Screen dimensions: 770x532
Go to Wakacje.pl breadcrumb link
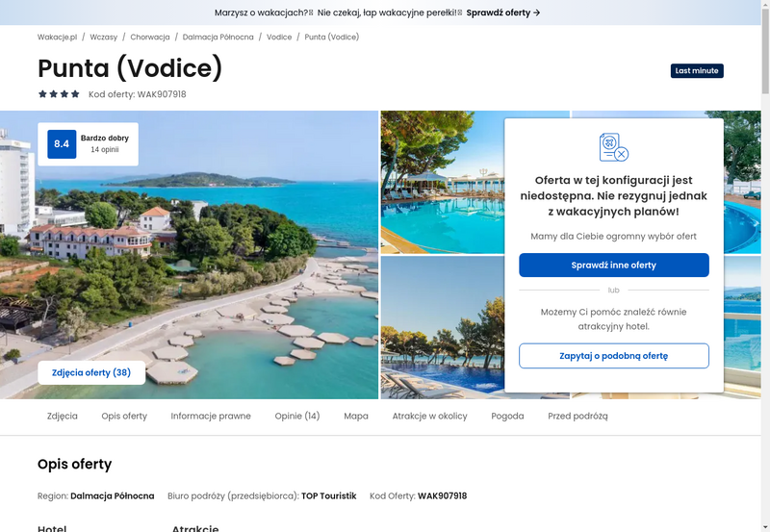tap(58, 37)
